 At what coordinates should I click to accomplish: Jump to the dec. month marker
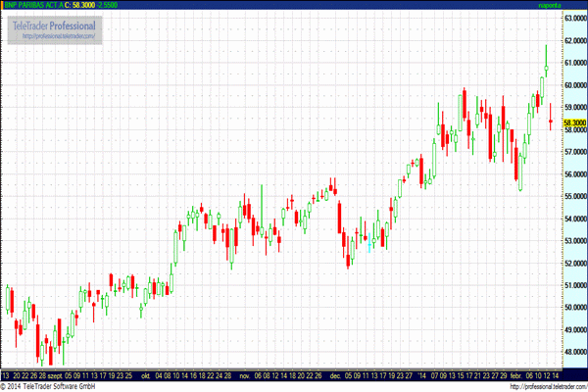335,375
